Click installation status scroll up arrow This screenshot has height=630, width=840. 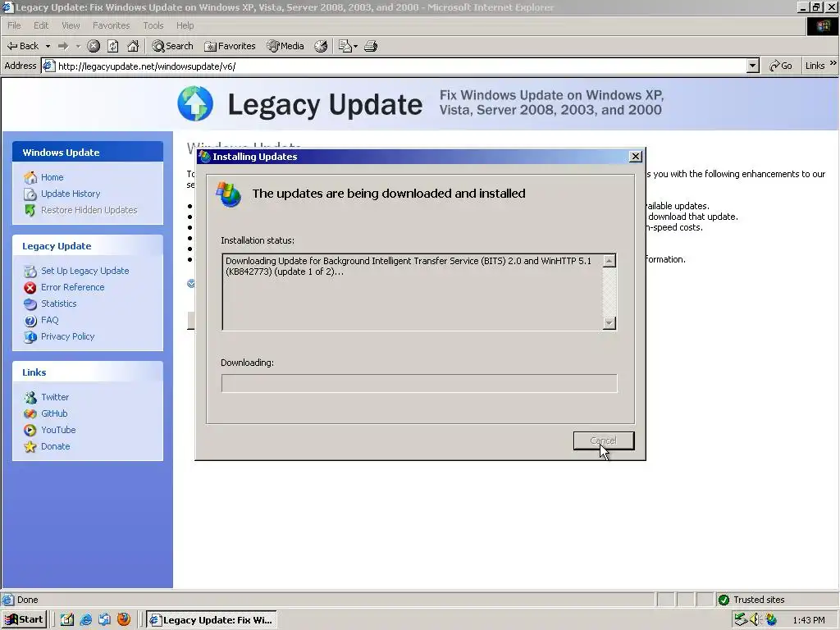[609, 261]
